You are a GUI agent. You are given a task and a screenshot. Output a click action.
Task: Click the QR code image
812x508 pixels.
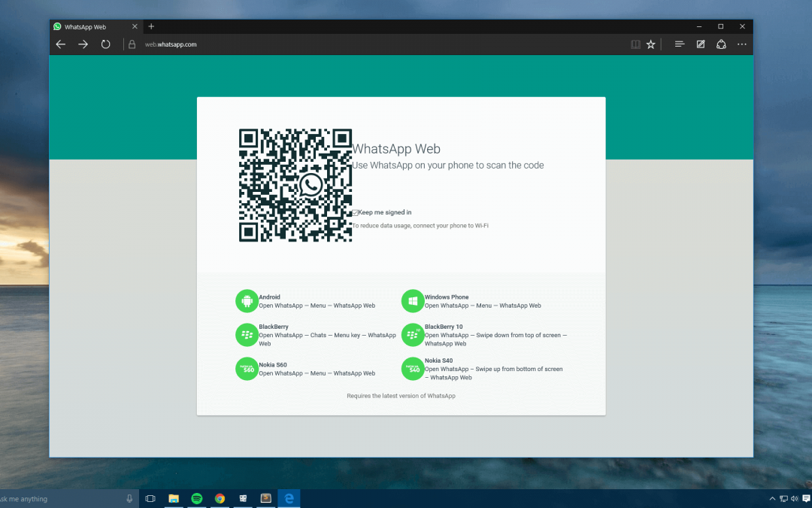[295, 185]
